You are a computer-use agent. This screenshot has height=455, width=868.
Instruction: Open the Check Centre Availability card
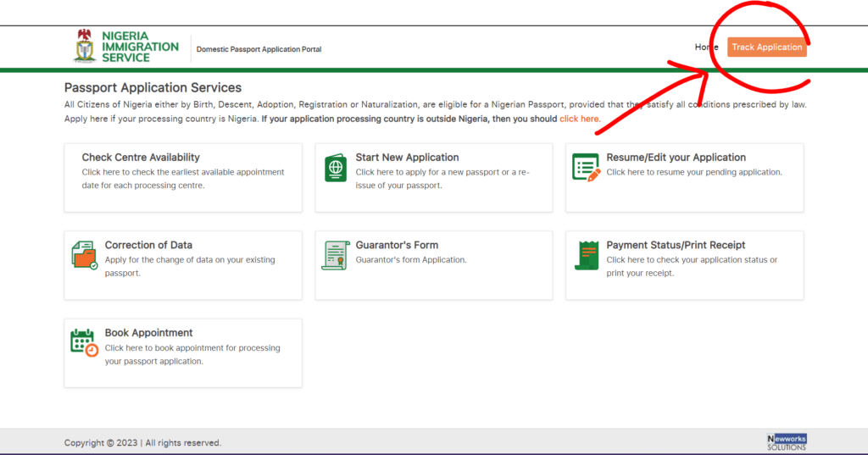click(x=183, y=178)
